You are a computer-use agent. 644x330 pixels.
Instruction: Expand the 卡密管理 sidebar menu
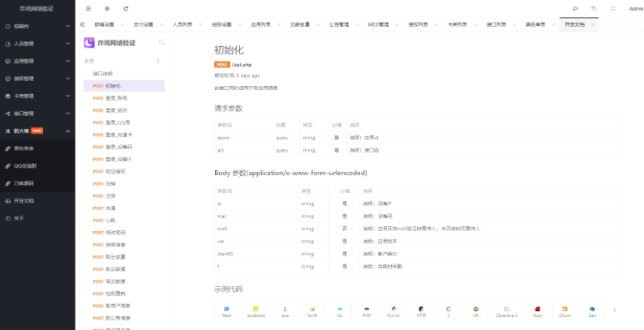37,96
